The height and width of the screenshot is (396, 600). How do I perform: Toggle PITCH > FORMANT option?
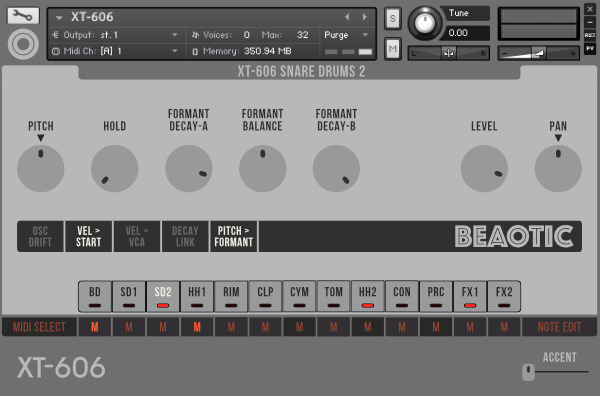click(x=233, y=236)
